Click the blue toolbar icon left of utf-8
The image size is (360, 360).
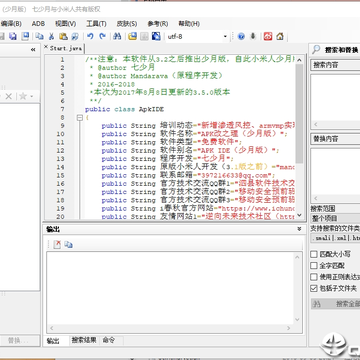[156, 36]
